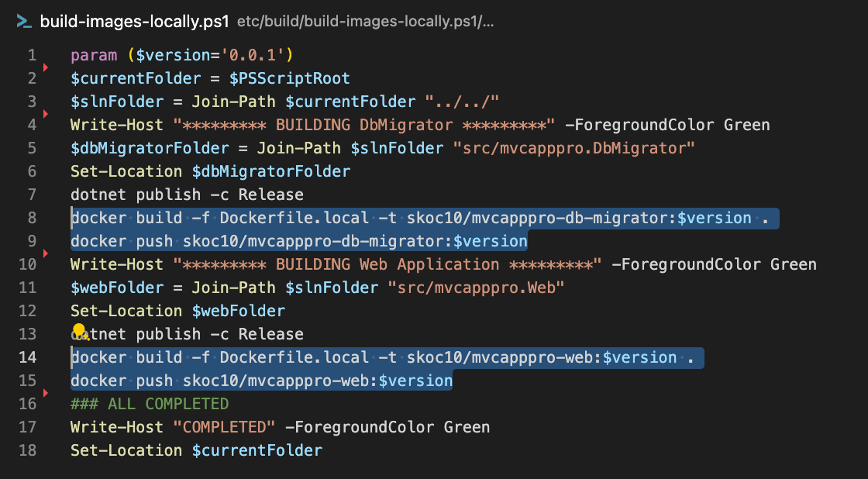
Task: Select line number 18 in the gutter
Action: pos(28,450)
